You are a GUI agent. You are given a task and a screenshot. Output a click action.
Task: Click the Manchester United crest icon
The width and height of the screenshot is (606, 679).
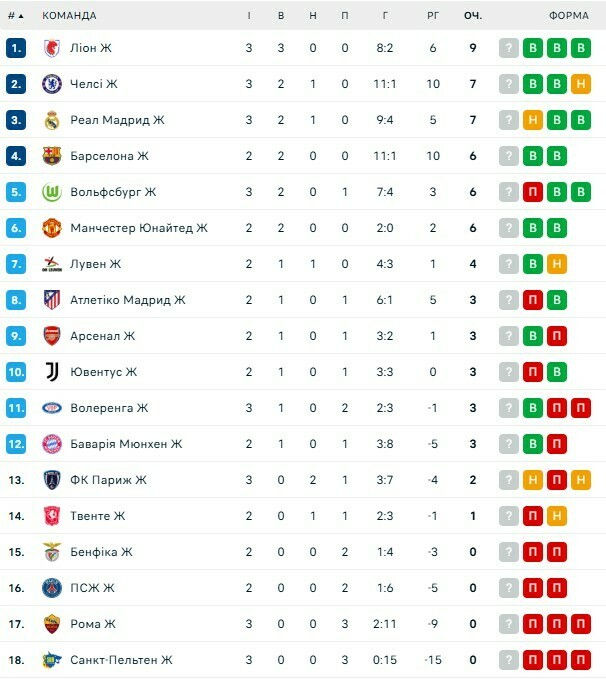[52, 228]
